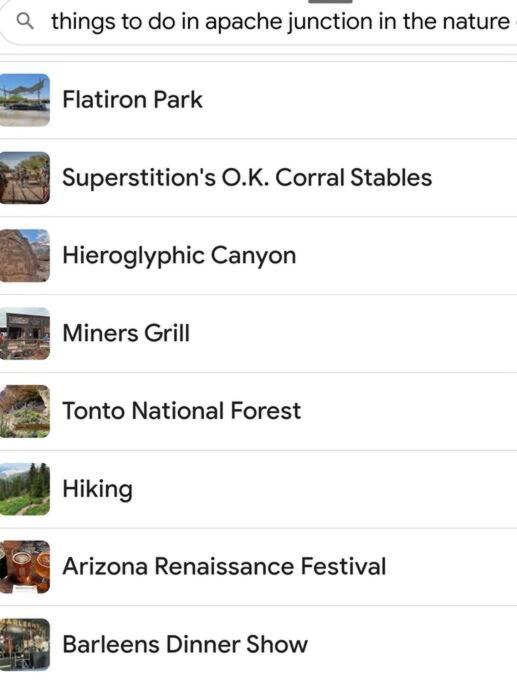Open the Arizona Renaissance Festival thumbnail
517x683 pixels.
click(24, 567)
